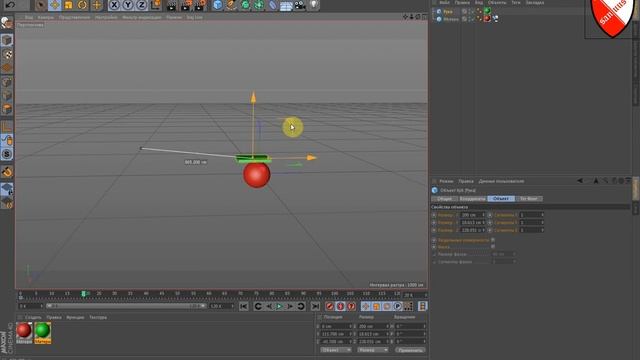Open Создать menu in Material Manager
This screenshot has width=640, height=360.
click(x=33, y=317)
